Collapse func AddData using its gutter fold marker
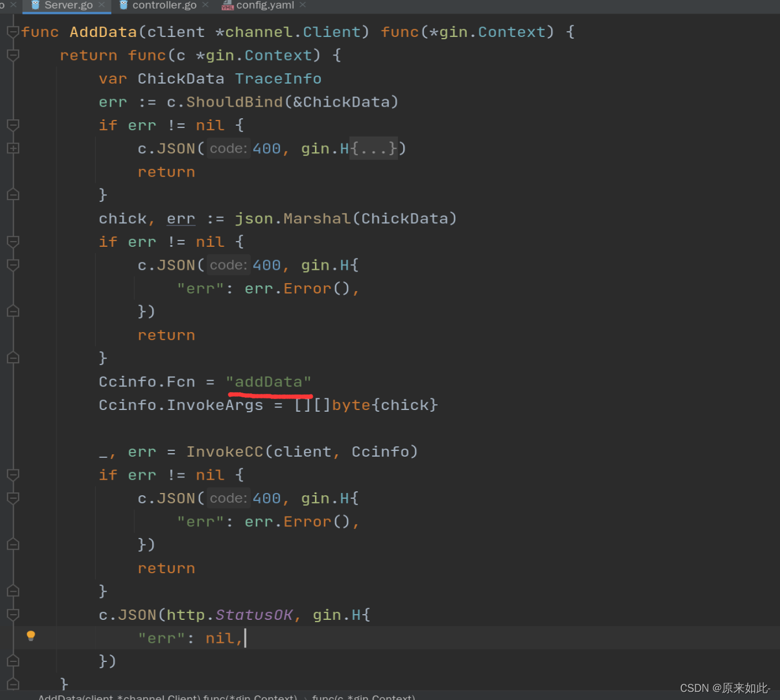780x700 pixels. (13, 32)
